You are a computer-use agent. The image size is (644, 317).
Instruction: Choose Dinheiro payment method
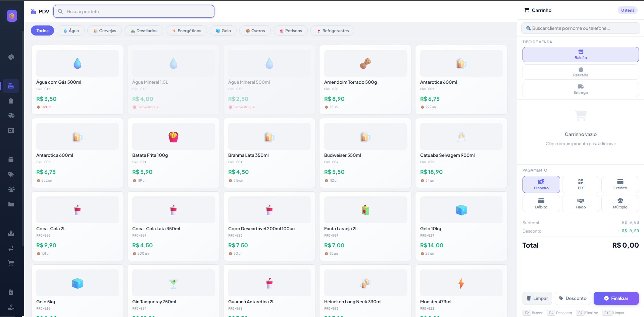(x=541, y=184)
